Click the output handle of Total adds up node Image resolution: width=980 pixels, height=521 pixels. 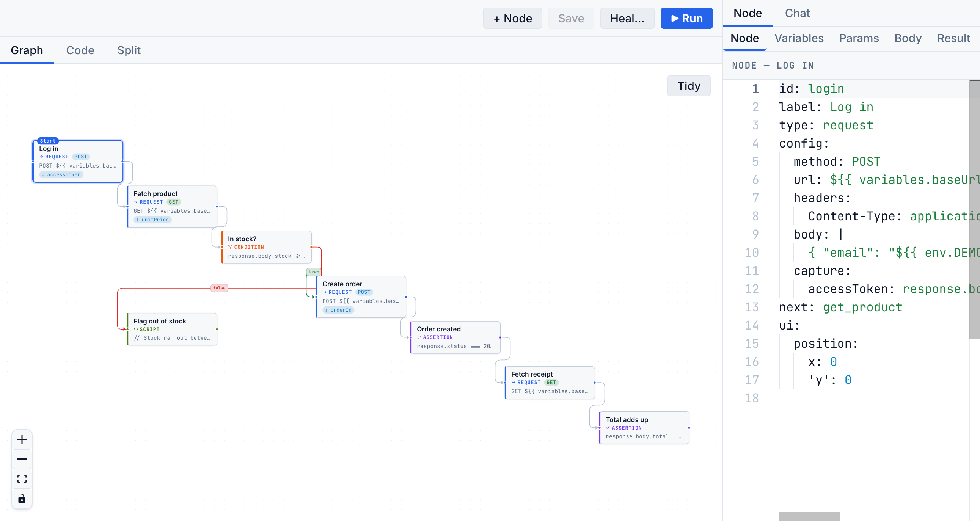click(x=689, y=428)
